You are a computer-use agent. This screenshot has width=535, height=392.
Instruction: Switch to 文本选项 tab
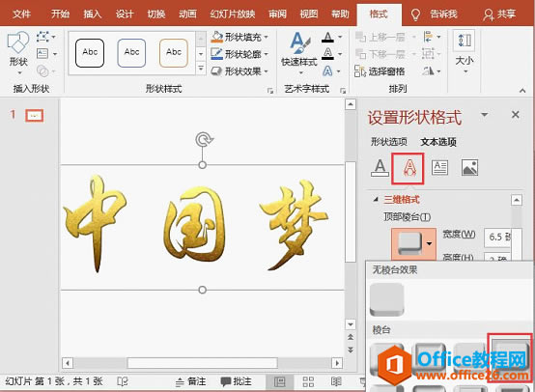[438, 142]
